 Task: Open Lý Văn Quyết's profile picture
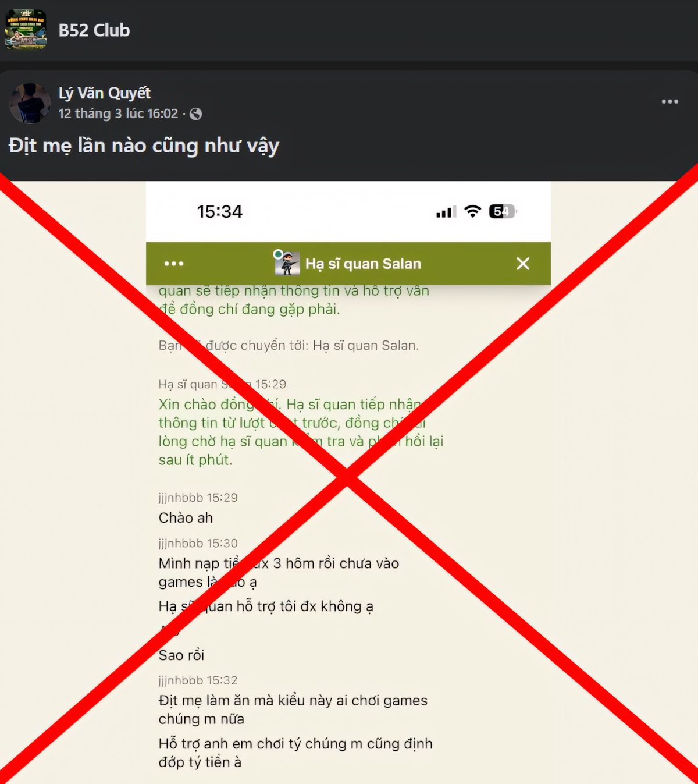click(30, 103)
